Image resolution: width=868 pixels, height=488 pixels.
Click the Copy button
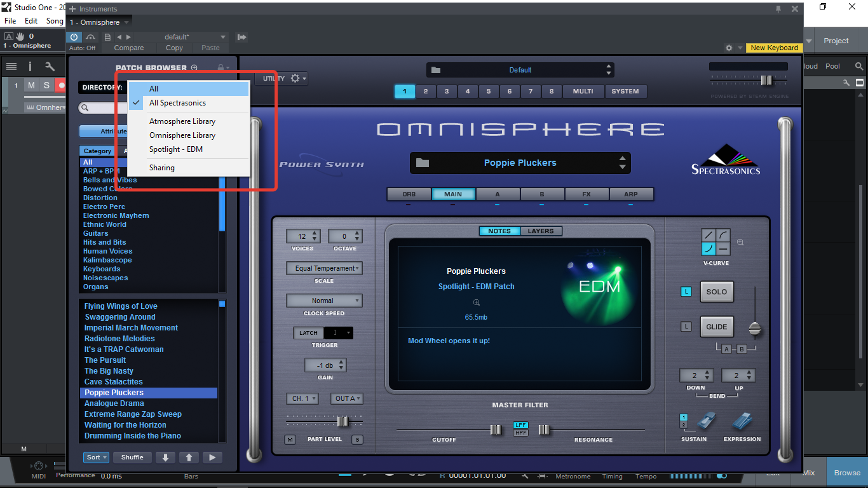[174, 48]
